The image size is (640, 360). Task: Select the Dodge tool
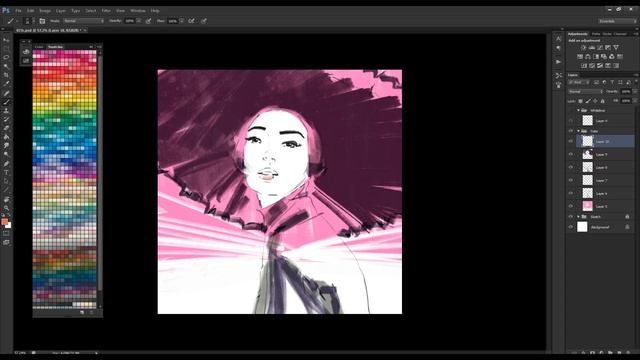coord(6,155)
